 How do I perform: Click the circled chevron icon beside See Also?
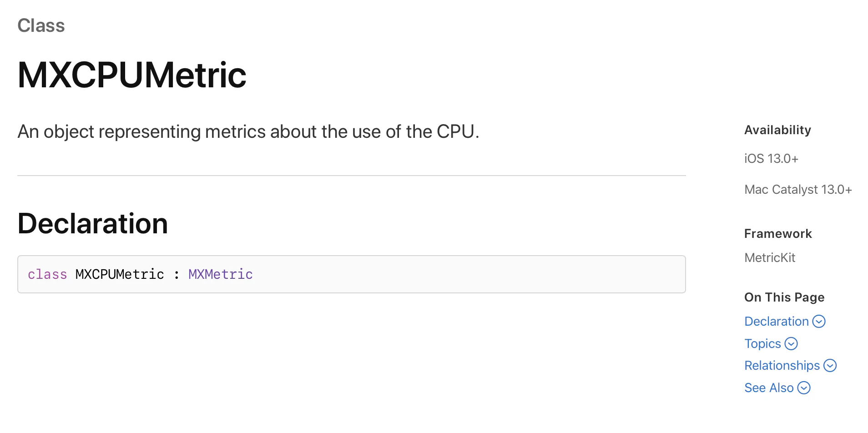coord(804,388)
